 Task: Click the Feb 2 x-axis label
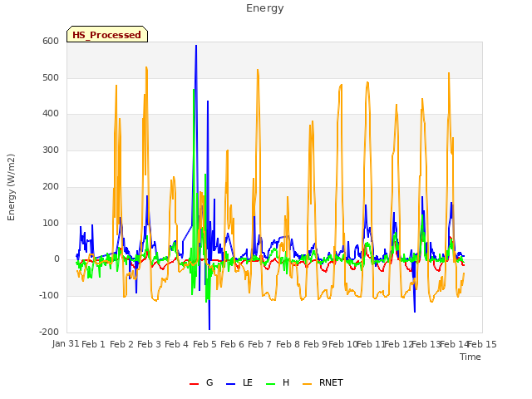point(121,344)
